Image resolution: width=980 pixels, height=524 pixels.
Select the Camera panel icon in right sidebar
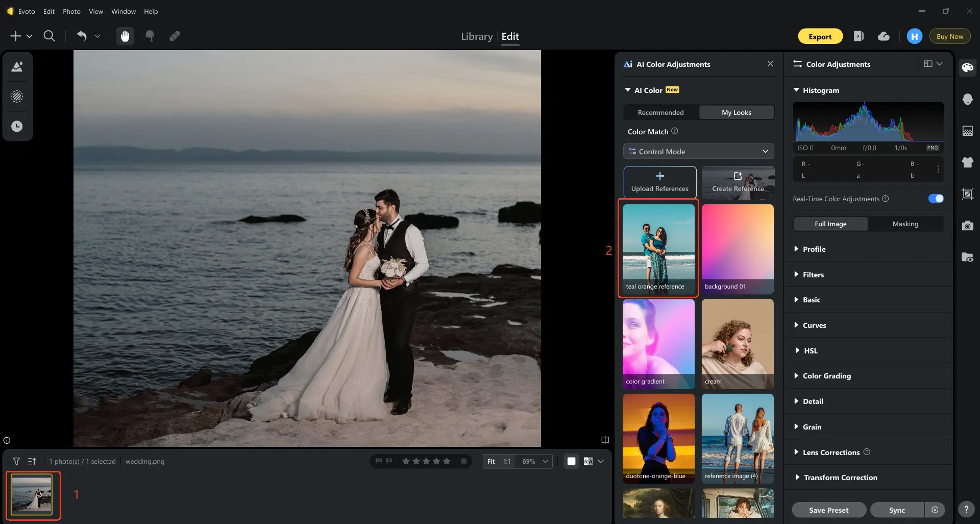click(968, 225)
